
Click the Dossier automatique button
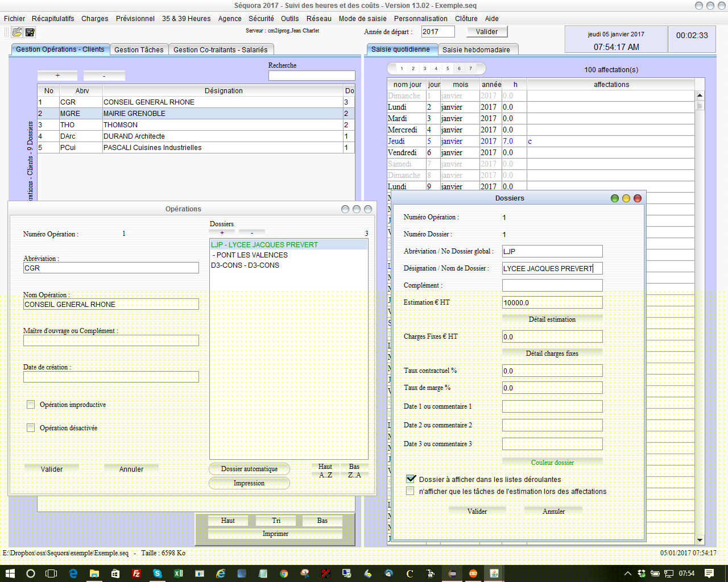[x=249, y=469]
